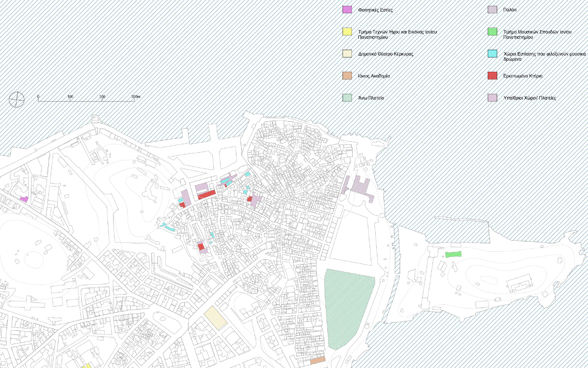Image resolution: width=588 pixels, height=368 pixels.
Task: Click the Δημοτικό Θέατρο Κέρκυρας legend swatch
Action: (x=347, y=54)
